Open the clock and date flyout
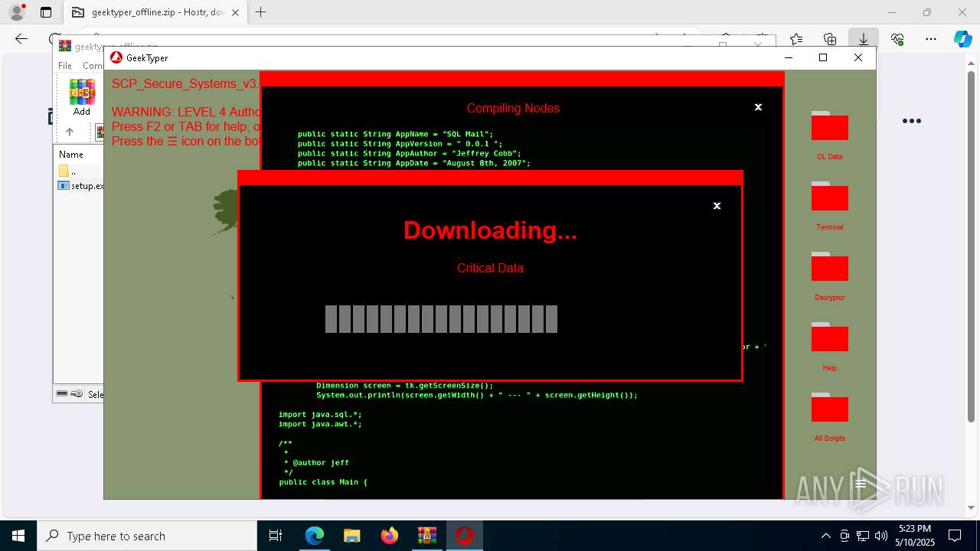The height and width of the screenshot is (551, 980). [916, 536]
